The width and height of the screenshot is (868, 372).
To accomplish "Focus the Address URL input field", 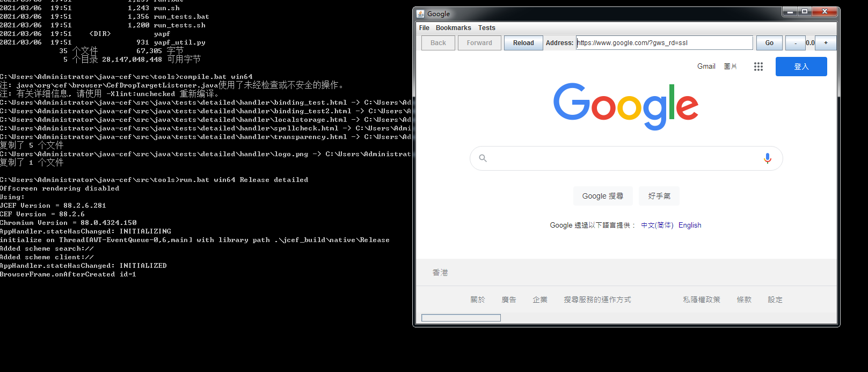I will [665, 43].
